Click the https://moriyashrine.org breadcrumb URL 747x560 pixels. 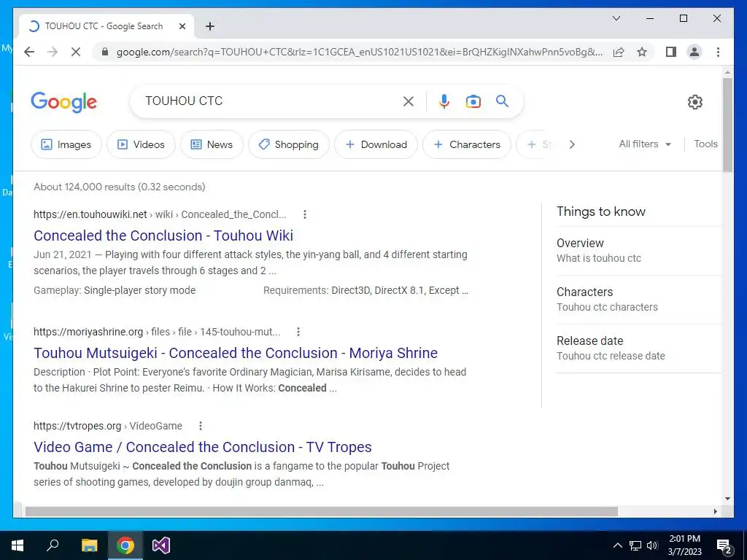[88, 332]
